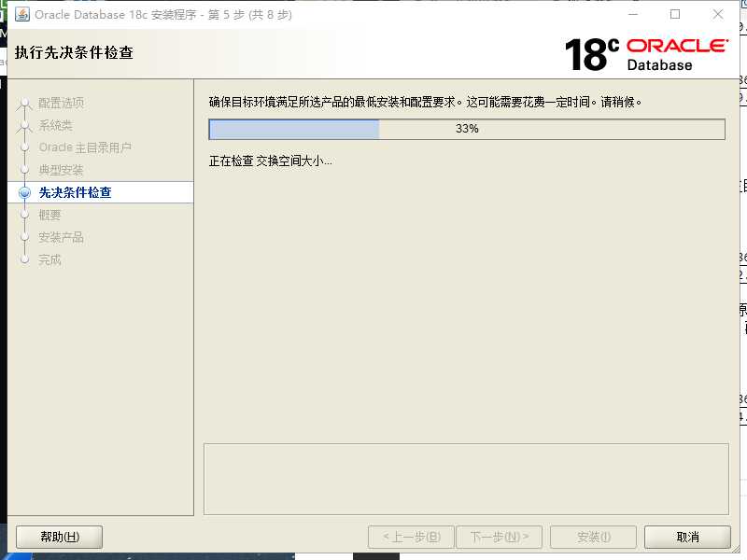Viewport: 747px width, 560px height.
Task: Click the blue 先决条件检查 step indicator circle
Action: (x=25, y=192)
